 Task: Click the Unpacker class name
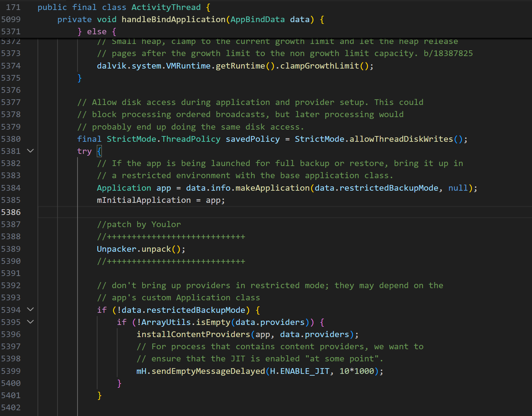[x=116, y=249]
